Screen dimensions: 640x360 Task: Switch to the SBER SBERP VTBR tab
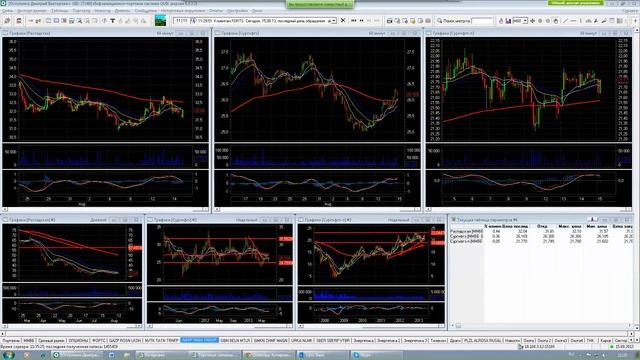[333, 340]
